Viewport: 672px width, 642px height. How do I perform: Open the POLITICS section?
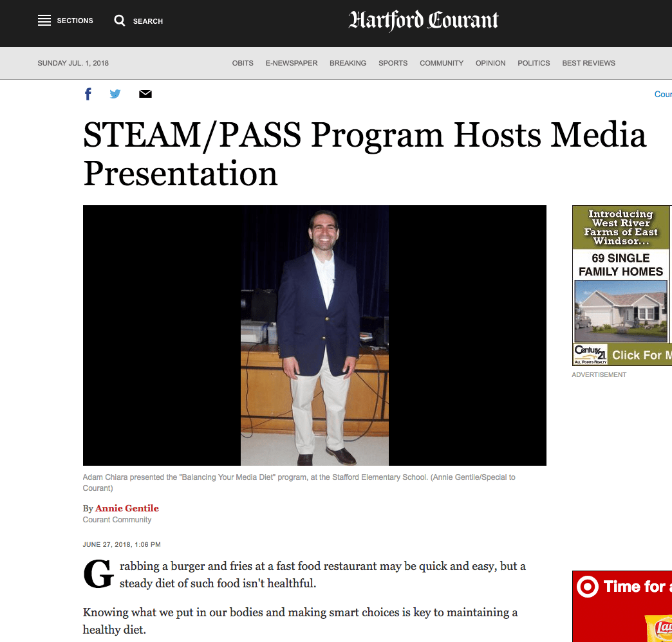[534, 63]
